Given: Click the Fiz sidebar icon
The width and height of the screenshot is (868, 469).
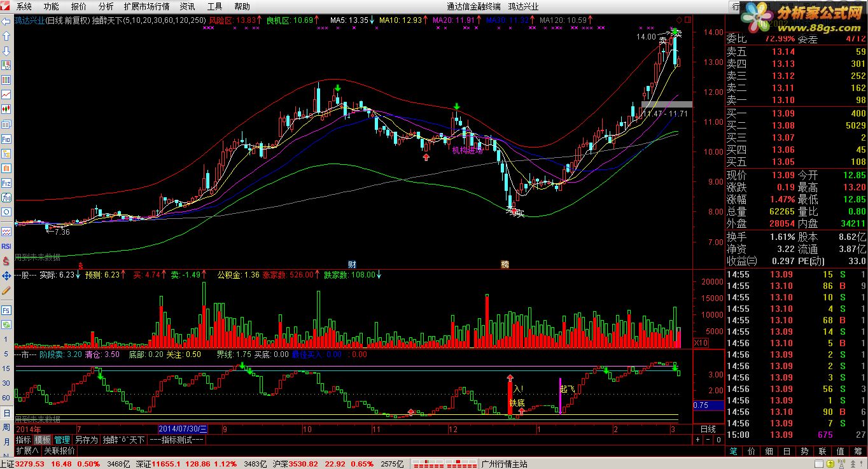Looking at the screenshot, I should click(6, 183).
